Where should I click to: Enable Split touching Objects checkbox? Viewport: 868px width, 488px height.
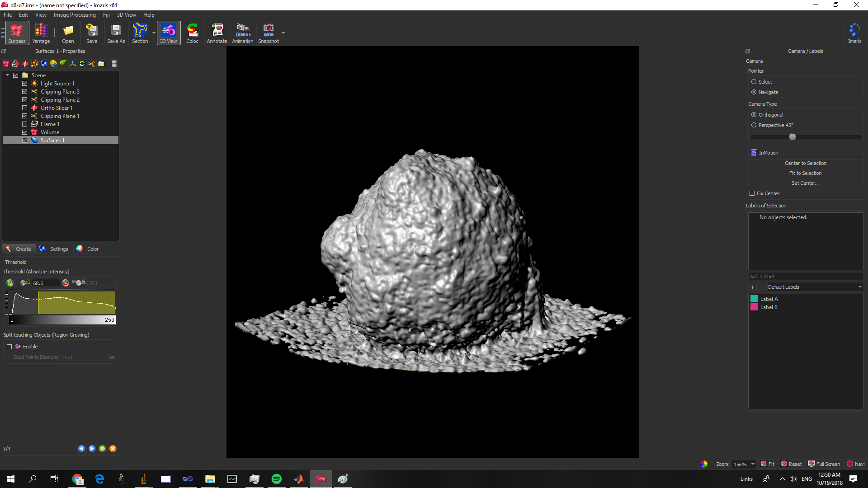(x=9, y=347)
